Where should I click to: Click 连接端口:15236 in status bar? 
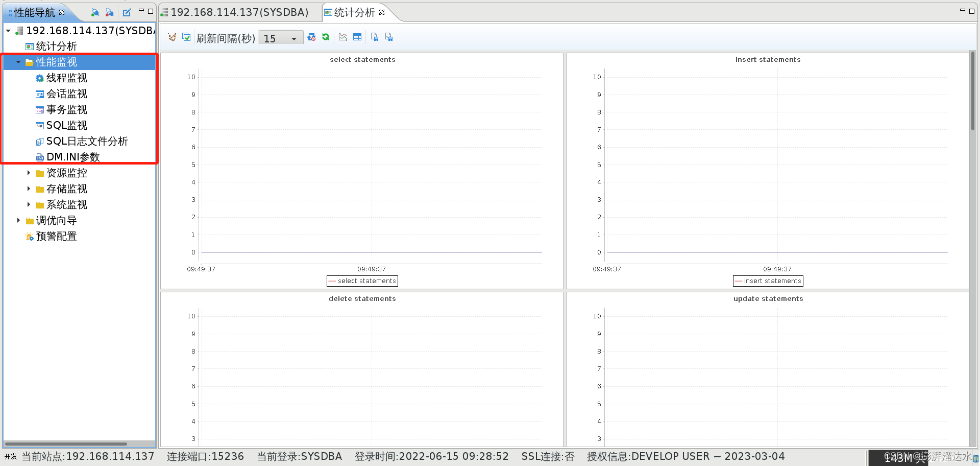(205, 456)
